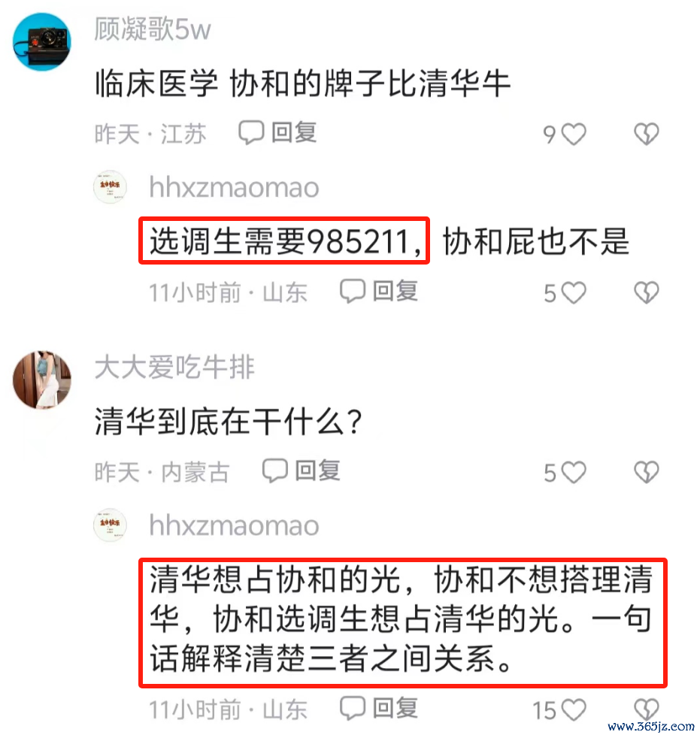The height and width of the screenshot is (738, 700).
Task: Open first hhxzmaomao username link
Action: 234,187
